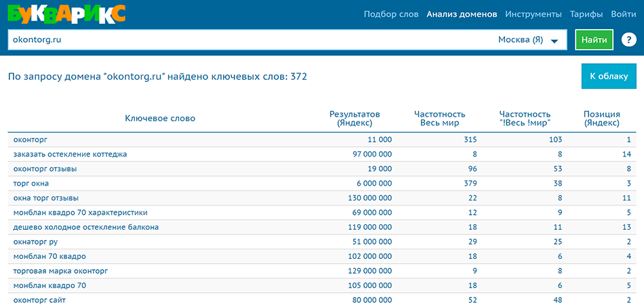Sort by Ключевое слово column header
The width and height of the screenshot is (644, 305).
tap(160, 119)
